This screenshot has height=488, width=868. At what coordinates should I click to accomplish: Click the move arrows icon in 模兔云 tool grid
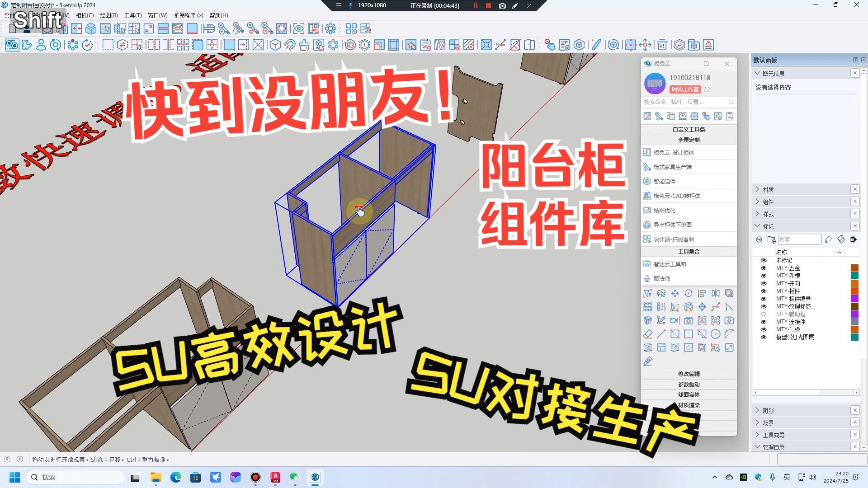pos(675,293)
